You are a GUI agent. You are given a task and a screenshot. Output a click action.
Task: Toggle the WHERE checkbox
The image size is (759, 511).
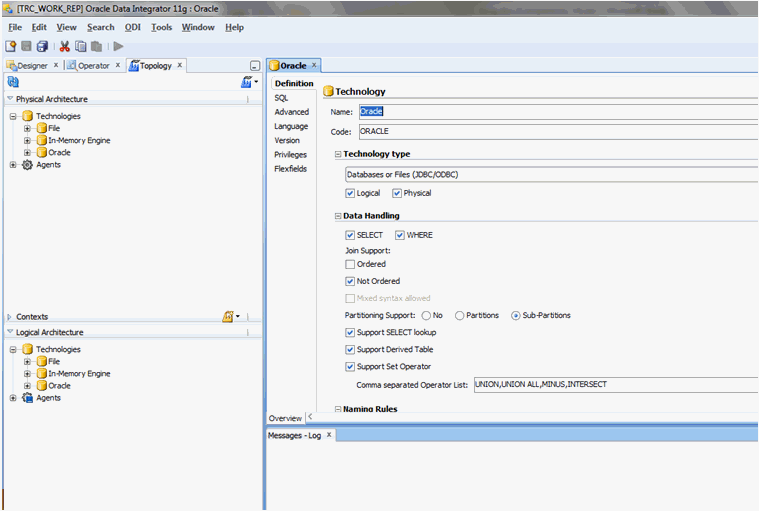(400, 235)
